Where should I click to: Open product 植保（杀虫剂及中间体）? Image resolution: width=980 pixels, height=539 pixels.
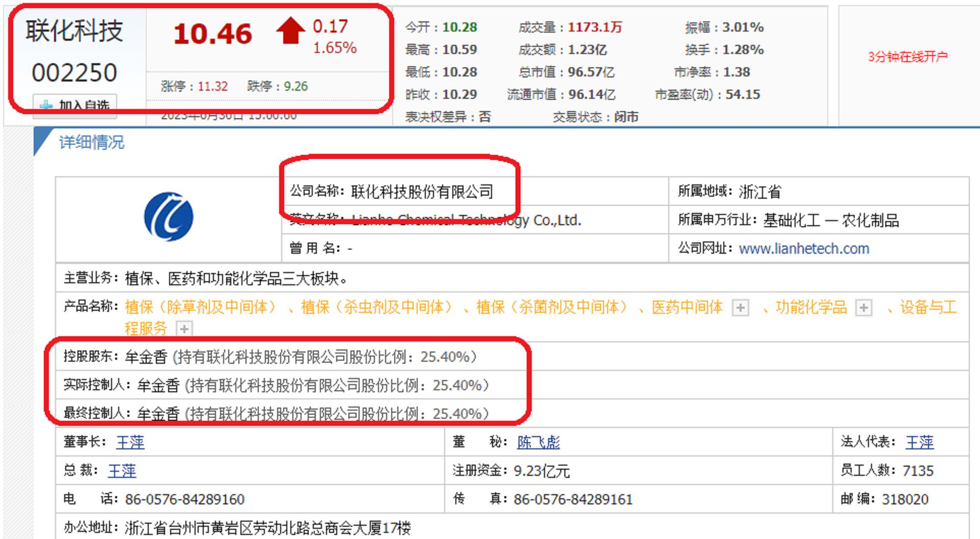click(376, 307)
